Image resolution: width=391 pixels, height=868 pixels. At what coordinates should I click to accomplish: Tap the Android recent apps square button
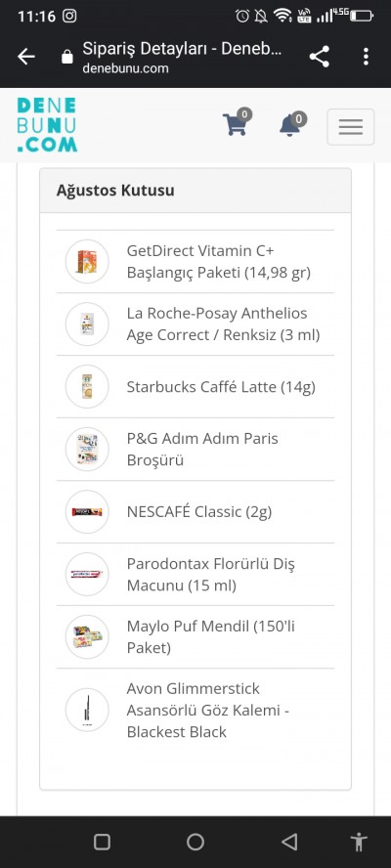pos(102,842)
